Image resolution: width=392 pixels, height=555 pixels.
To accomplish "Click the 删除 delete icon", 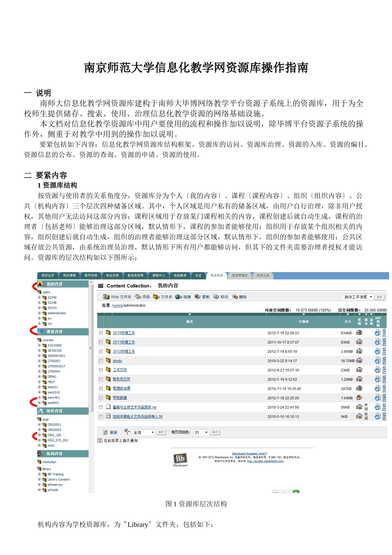I will pyautogui.click(x=235, y=297).
